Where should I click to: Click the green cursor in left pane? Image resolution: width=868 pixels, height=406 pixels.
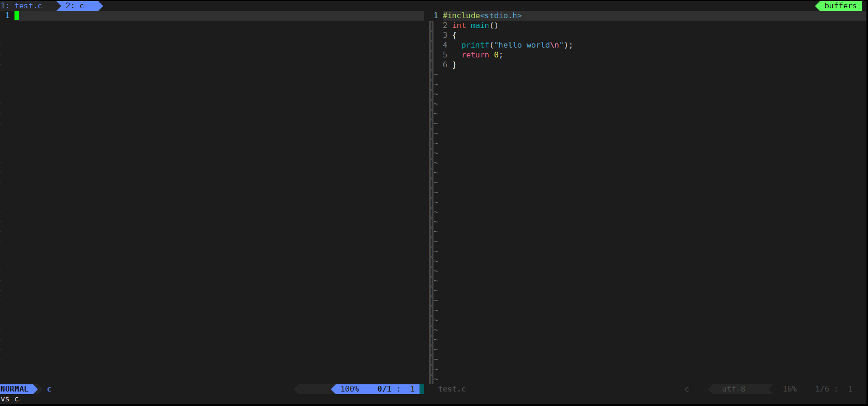17,16
